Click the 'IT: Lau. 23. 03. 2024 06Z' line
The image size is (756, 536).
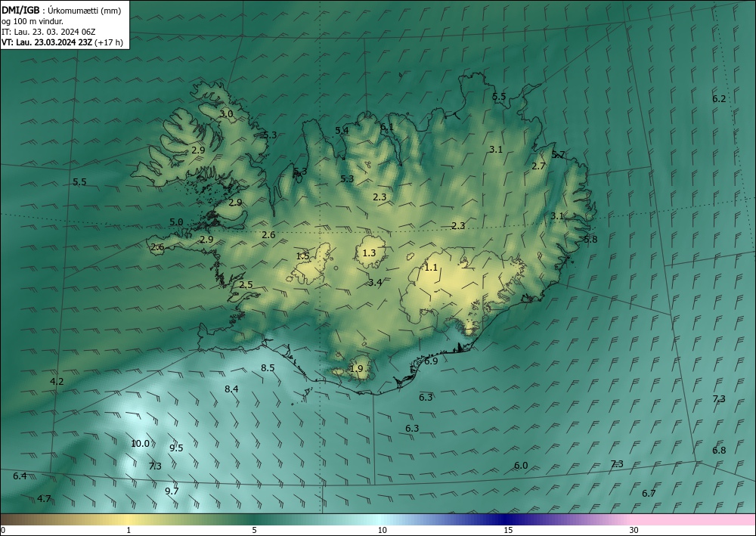pos(48,32)
